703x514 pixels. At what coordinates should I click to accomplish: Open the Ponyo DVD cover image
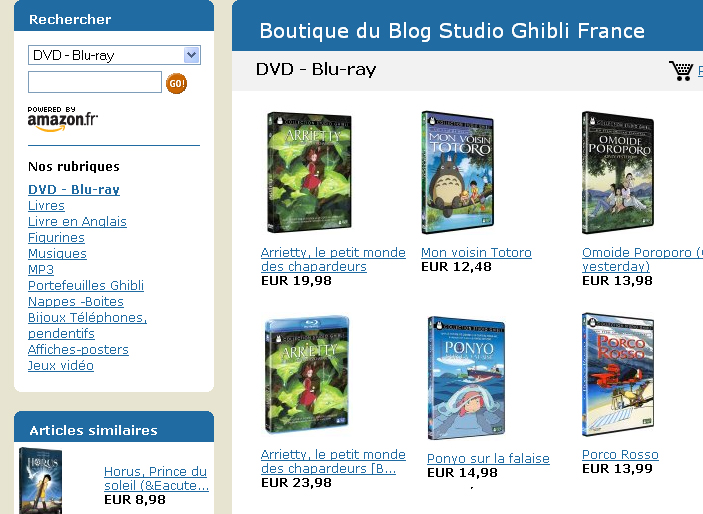467,378
